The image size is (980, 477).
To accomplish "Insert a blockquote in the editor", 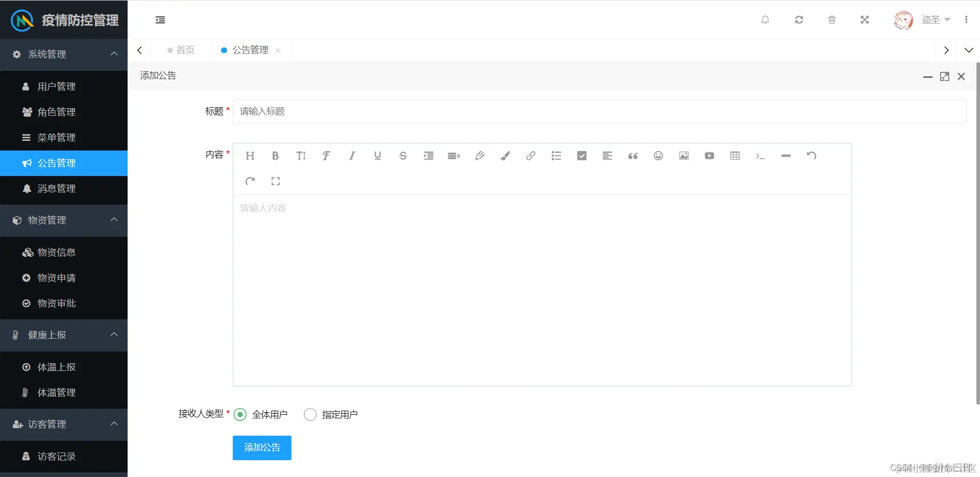I will pos(632,156).
